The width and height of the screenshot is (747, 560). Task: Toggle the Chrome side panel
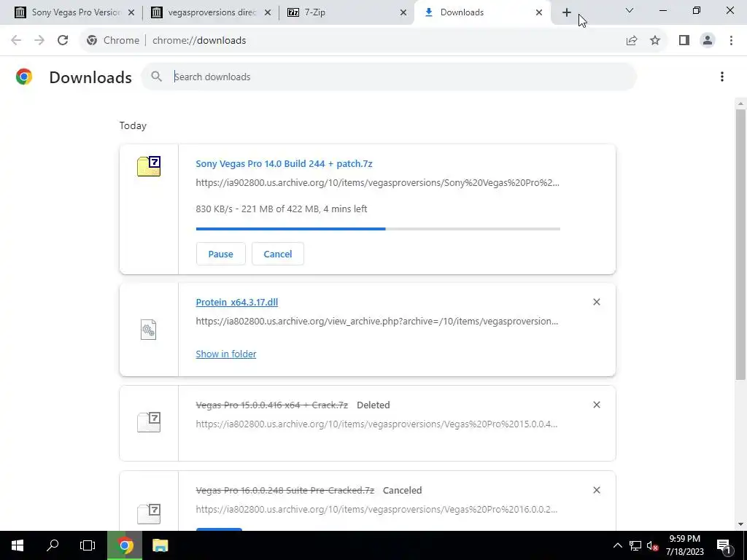(684, 41)
